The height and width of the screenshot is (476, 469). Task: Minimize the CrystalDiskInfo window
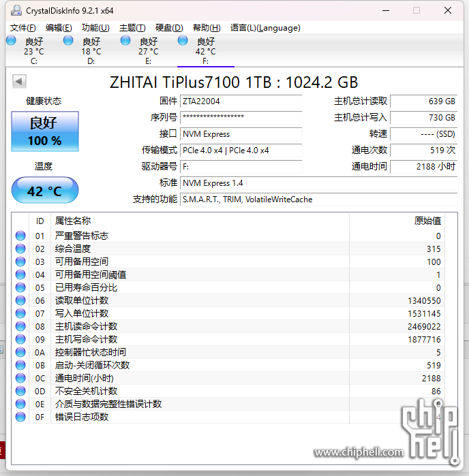386,10
